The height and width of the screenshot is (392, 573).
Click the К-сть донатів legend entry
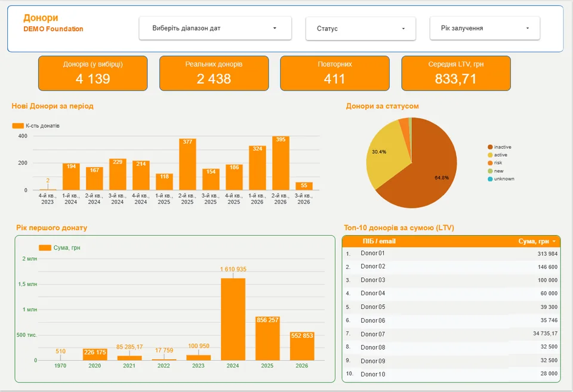(x=36, y=126)
